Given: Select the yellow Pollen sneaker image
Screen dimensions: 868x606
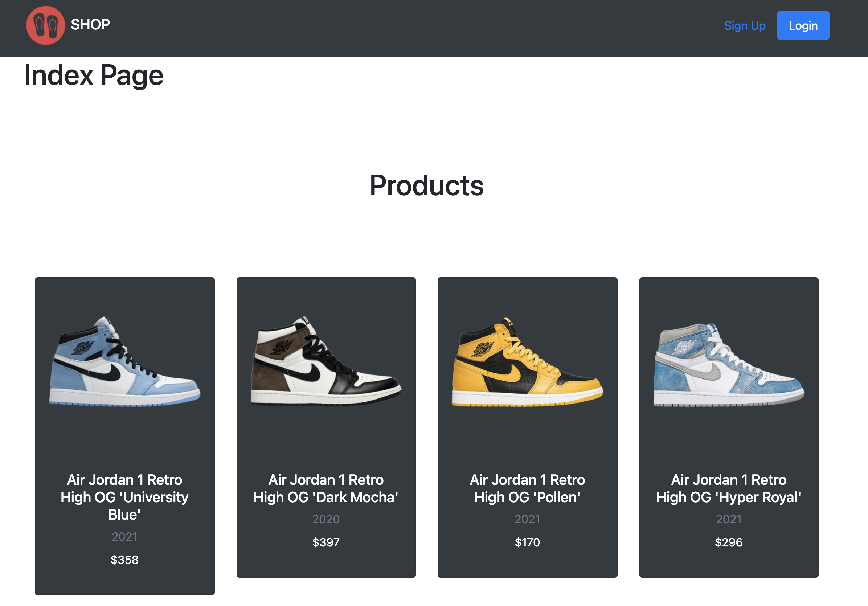Looking at the screenshot, I should 527,361.
